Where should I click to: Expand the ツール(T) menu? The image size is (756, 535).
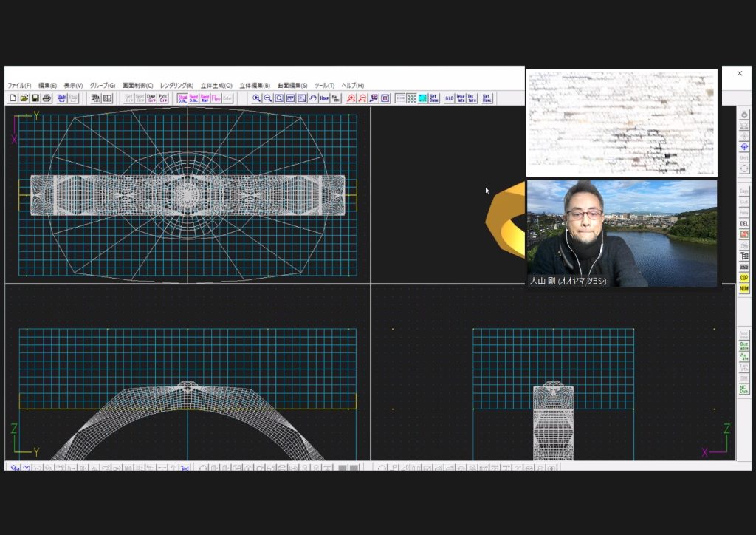tap(324, 86)
